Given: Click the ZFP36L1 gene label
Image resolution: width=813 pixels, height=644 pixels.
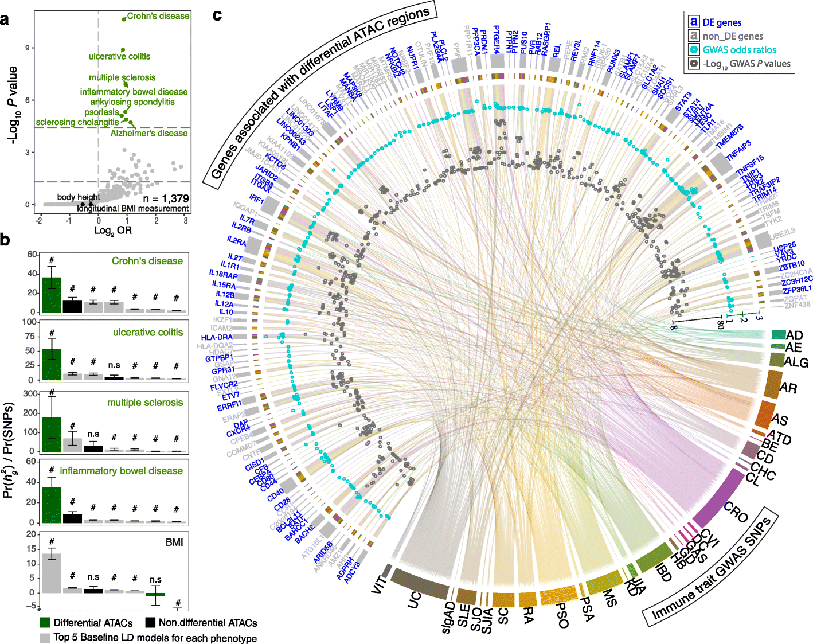Looking at the screenshot, I should tap(798, 290).
